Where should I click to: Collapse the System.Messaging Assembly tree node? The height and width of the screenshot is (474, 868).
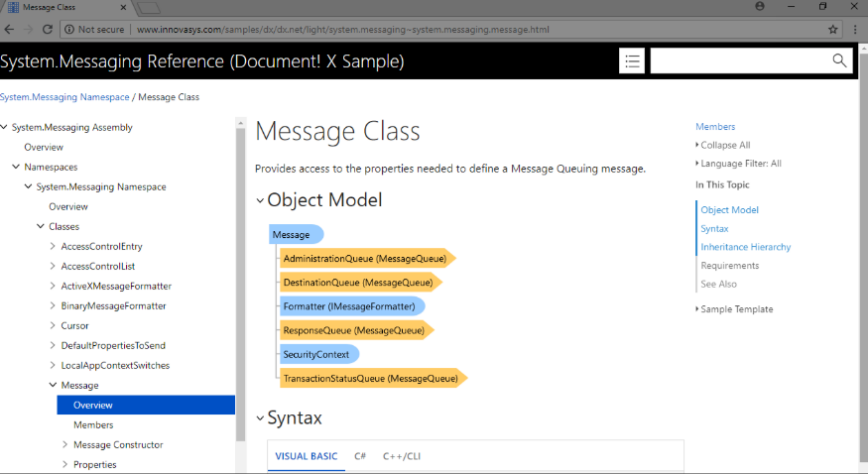4,127
